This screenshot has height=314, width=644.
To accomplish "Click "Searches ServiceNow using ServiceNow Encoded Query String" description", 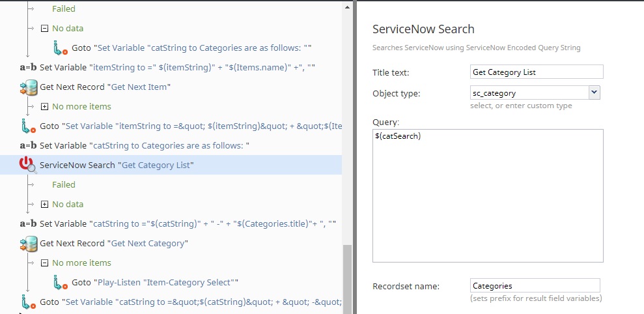I will tap(477, 48).
